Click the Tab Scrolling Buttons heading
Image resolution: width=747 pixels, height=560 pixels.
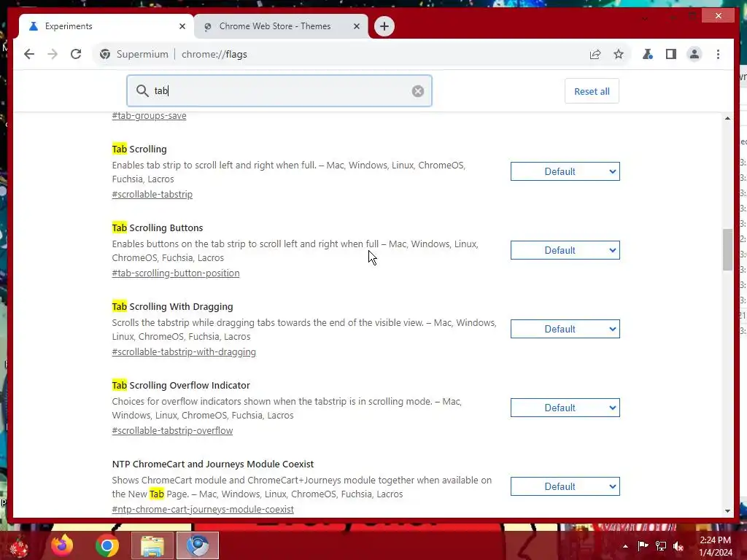tap(158, 227)
